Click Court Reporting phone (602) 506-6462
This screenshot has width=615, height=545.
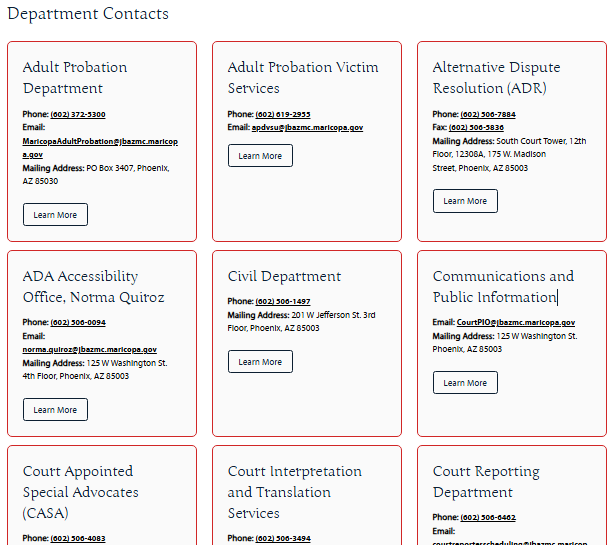pos(488,518)
